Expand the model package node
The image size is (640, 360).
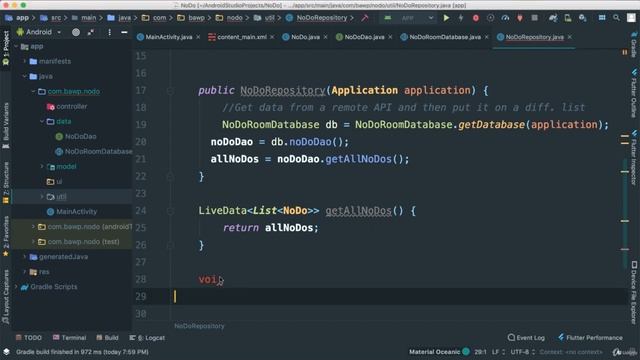pos(42,167)
